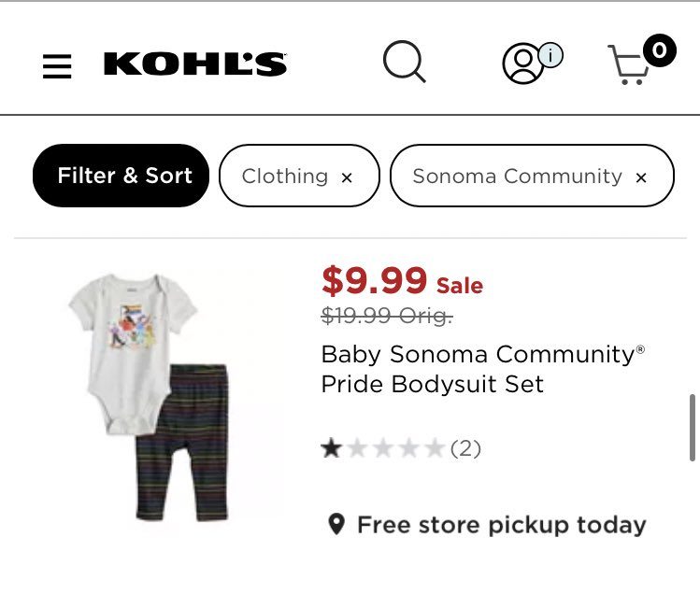The width and height of the screenshot is (700, 594).
Task: Click the info badge on account icon
Action: [x=550, y=56]
